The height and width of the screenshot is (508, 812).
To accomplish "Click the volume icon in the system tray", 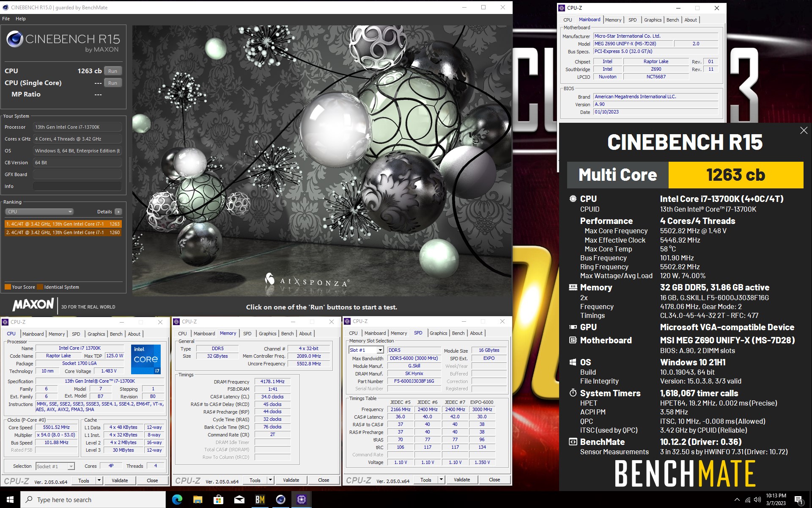I will point(757,500).
